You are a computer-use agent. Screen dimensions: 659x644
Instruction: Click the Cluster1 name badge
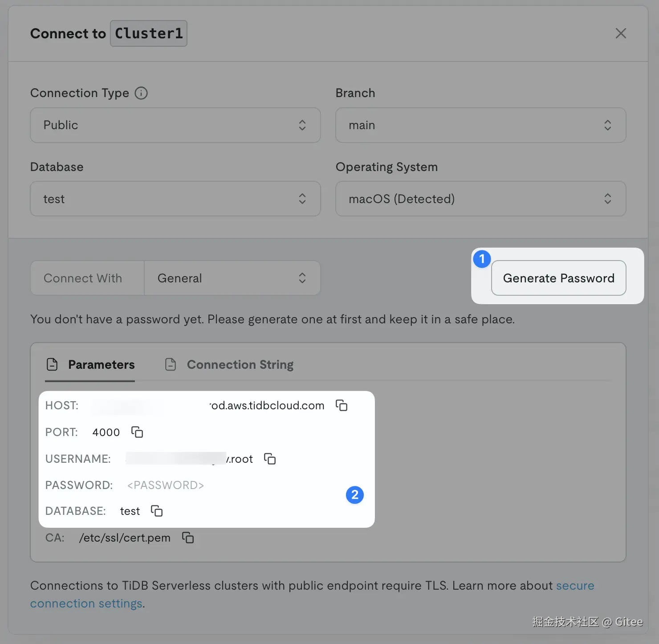click(149, 33)
